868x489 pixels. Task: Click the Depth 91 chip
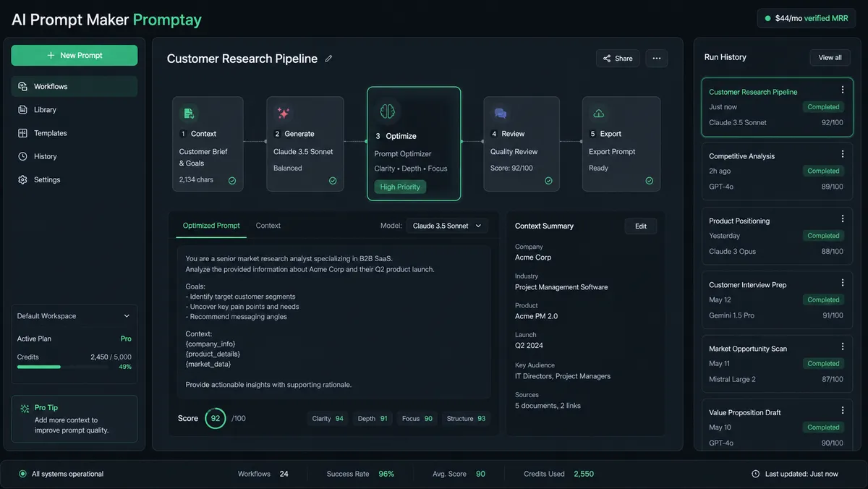(373, 419)
